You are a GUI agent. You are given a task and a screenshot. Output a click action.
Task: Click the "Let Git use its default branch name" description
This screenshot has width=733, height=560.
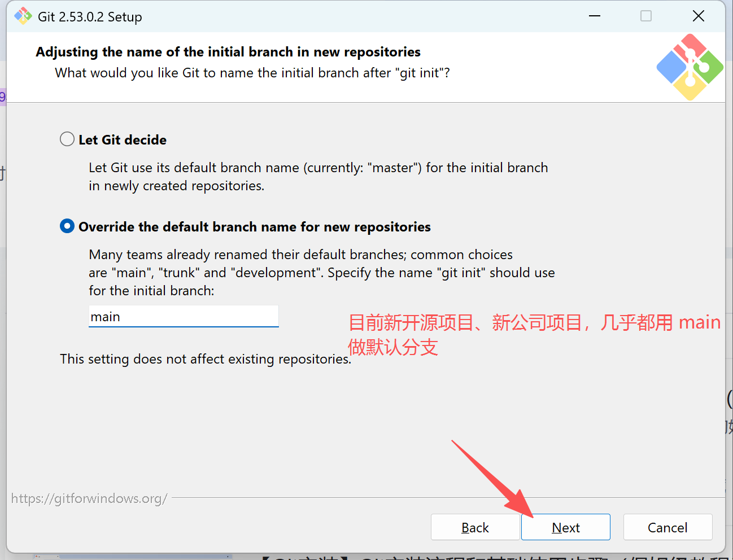click(x=318, y=177)
